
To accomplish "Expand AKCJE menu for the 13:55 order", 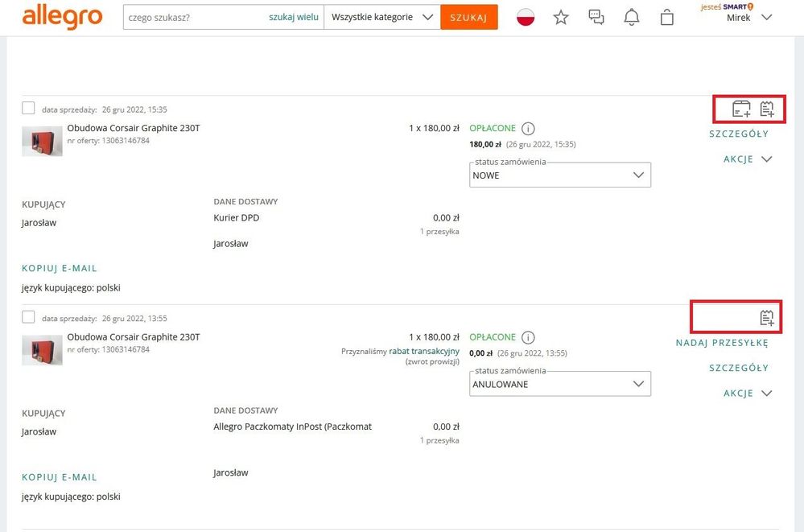I will [747, 394].
